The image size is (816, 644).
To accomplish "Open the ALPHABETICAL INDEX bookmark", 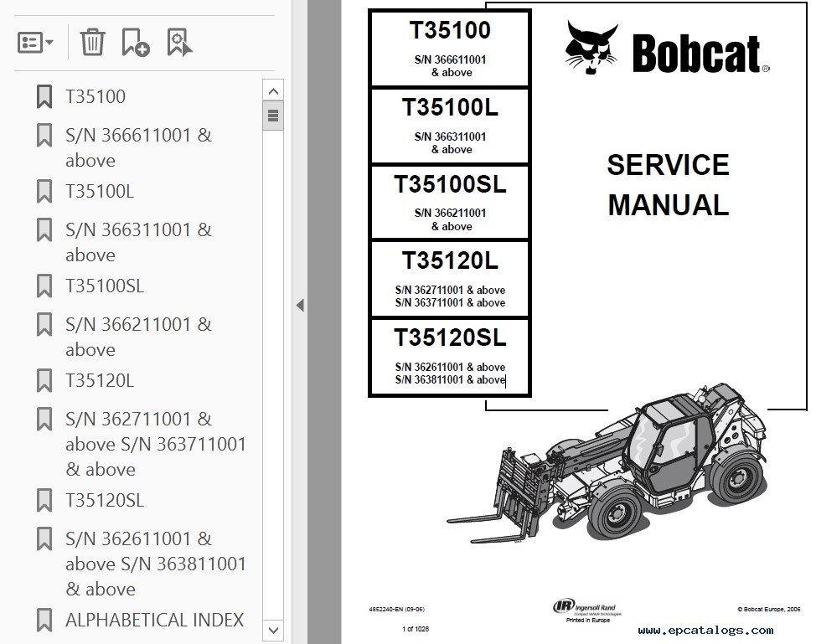I will click(x=154, y=620).
